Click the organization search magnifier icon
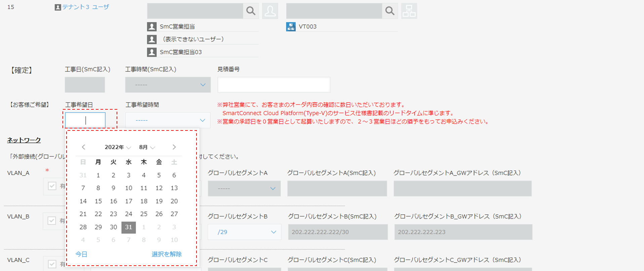 click(x=390, y=11)
